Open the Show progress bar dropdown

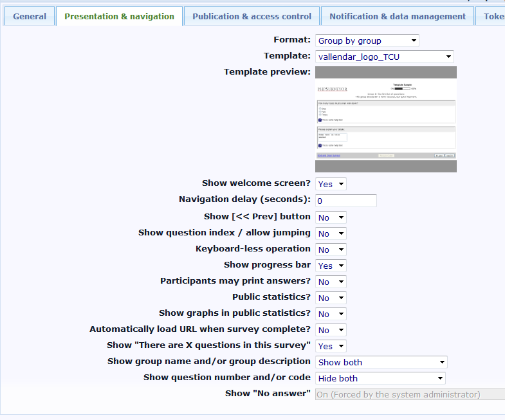point(331,266)
